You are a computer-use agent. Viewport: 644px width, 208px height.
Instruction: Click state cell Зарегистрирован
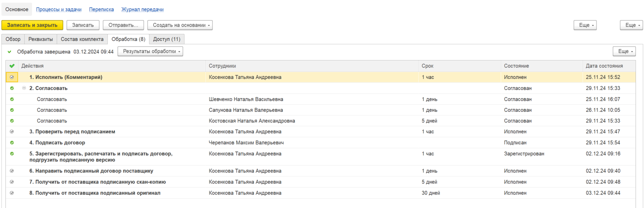point(524,154)
